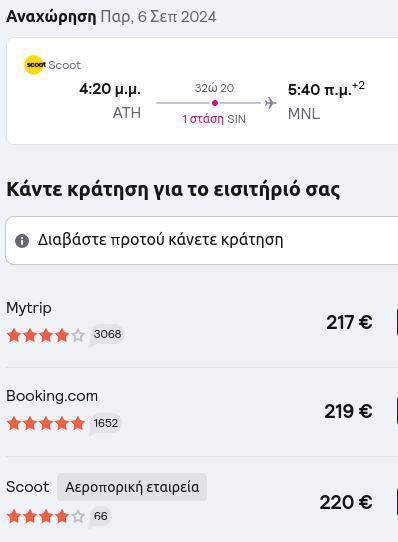Click the Mytrip provider name
This screenshot has height=542, width=398.
pyautogui.click(x=29, y=308)
